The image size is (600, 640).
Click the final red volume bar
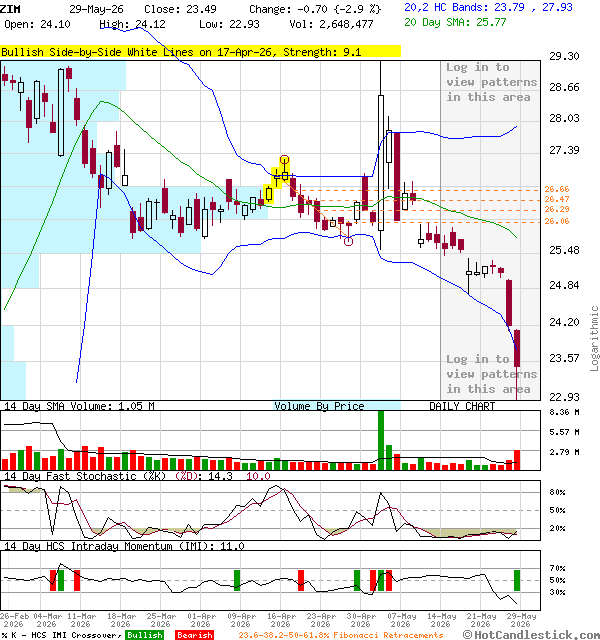[517, 460]
